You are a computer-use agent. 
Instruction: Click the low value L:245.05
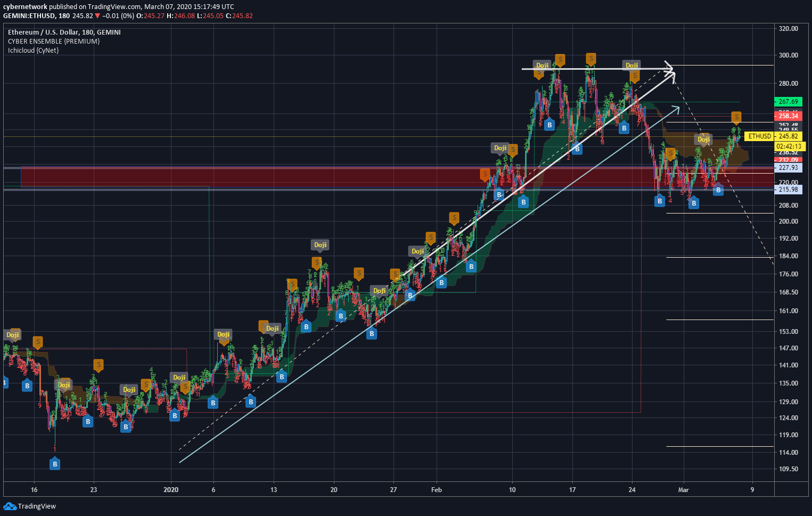pos(210,16)
